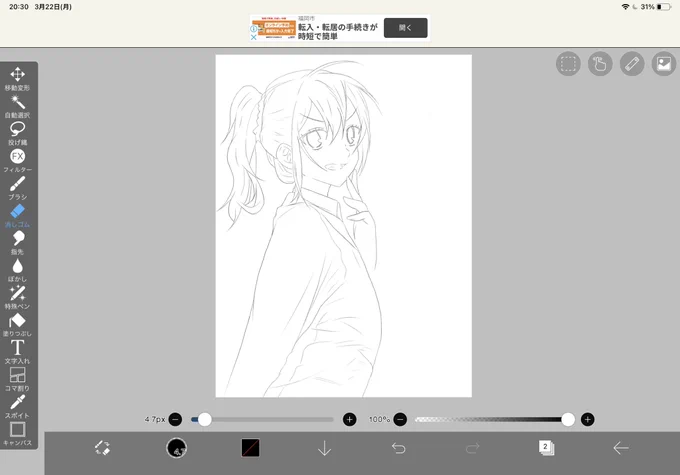Redo with the greyed redo arrow
680x475 pixels.
pyautogui.click(x=472, y=448)
